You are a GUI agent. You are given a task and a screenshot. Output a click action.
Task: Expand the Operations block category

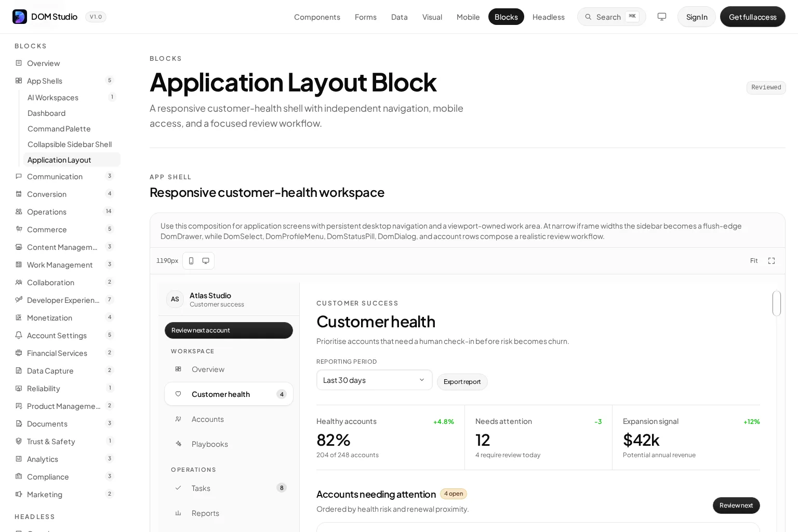point(65,211)
